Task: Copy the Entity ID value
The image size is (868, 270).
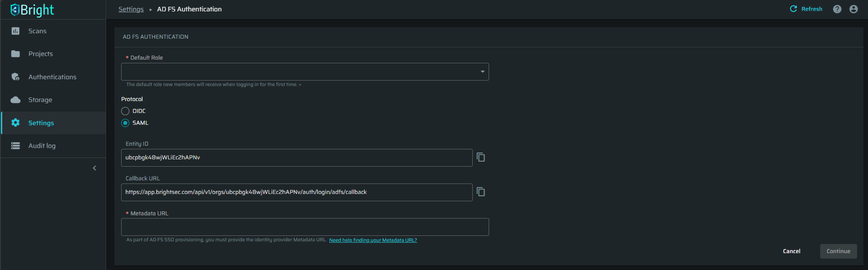Action: [481, 157]
